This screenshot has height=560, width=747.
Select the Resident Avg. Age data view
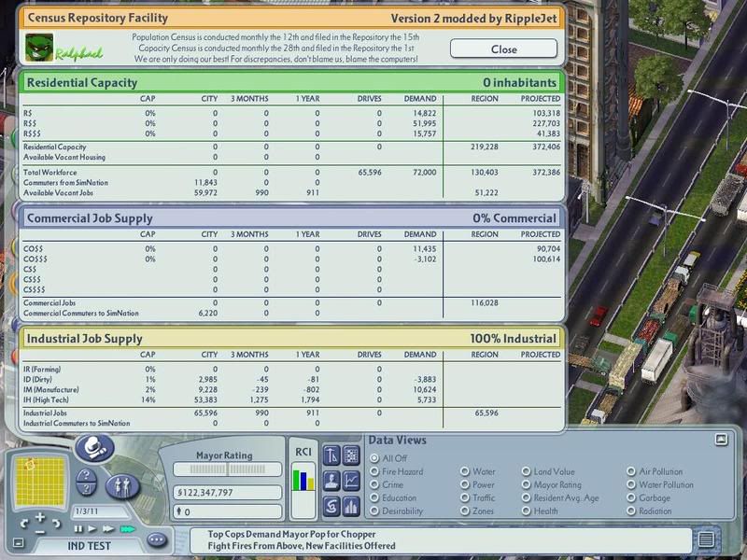point(526,497)
